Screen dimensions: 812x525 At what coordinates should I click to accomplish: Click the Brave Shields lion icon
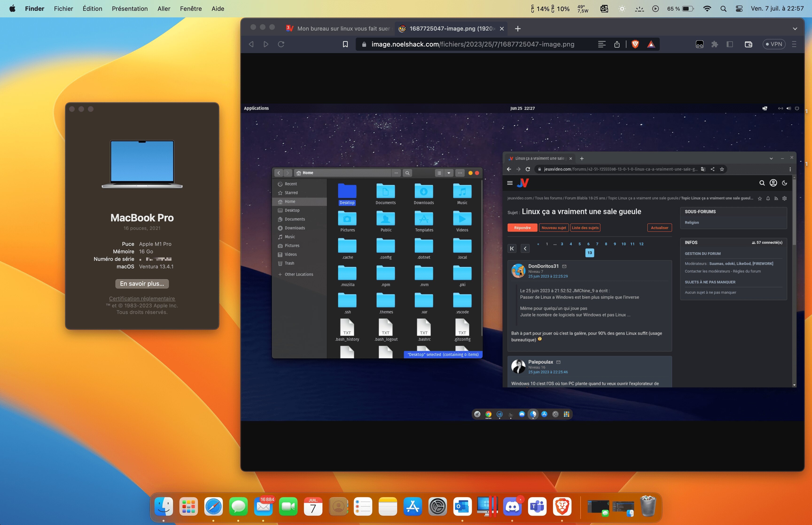(x=635, y=44)
